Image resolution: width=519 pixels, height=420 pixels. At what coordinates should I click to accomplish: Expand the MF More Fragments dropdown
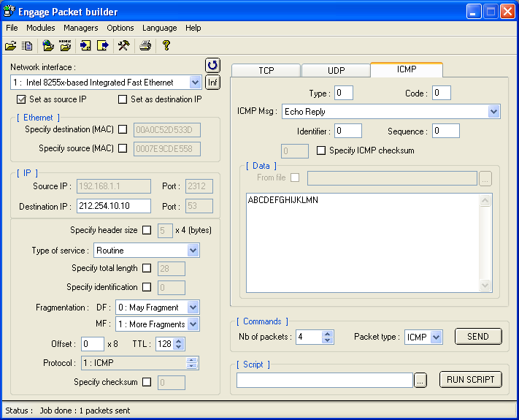pyautogui.click(x=193, y=324)
